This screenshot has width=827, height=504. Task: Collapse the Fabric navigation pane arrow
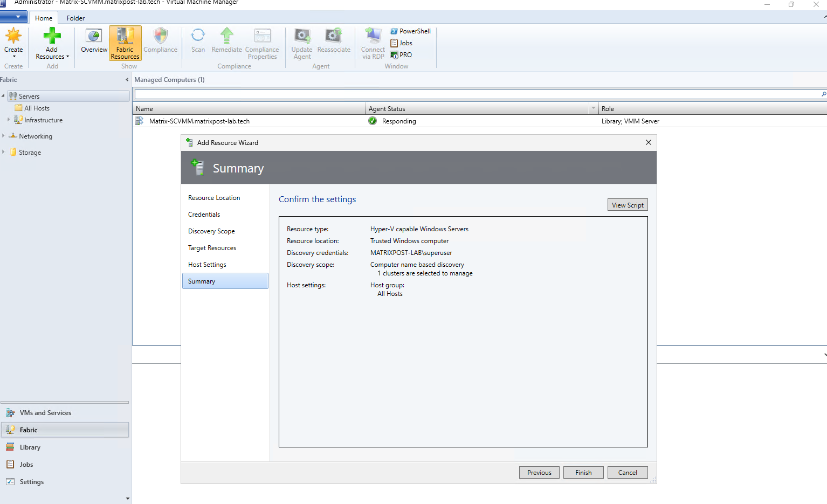point(127,80)
